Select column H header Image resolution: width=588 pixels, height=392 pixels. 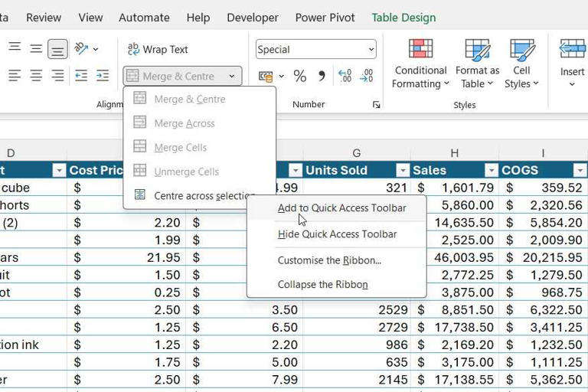[x=455, y=152]
